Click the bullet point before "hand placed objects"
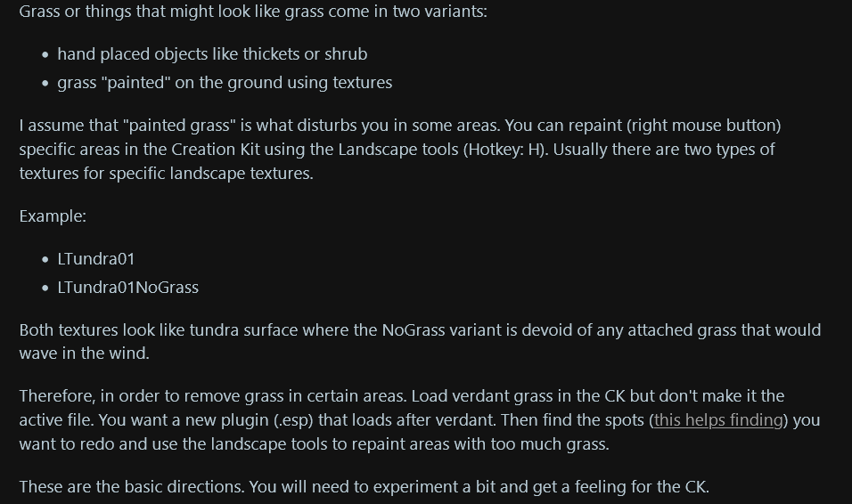The image size is (852, 504). pyautogui.click(x=45, y=55)
